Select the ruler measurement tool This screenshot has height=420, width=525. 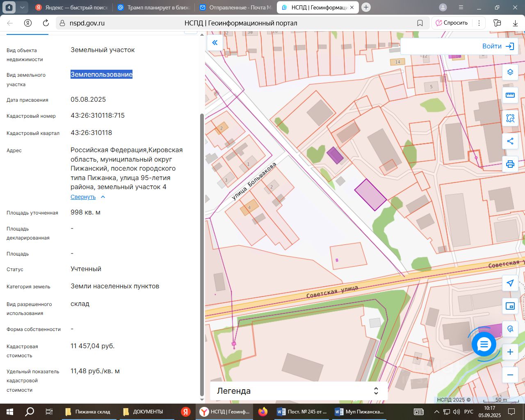click(x=510, y=95)
